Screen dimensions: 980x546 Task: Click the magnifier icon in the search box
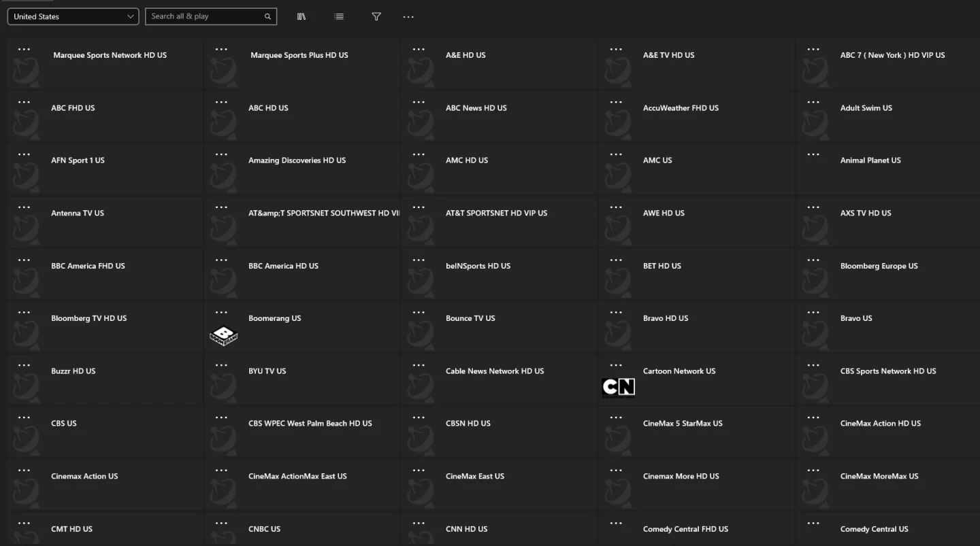[x=268, y=16]
